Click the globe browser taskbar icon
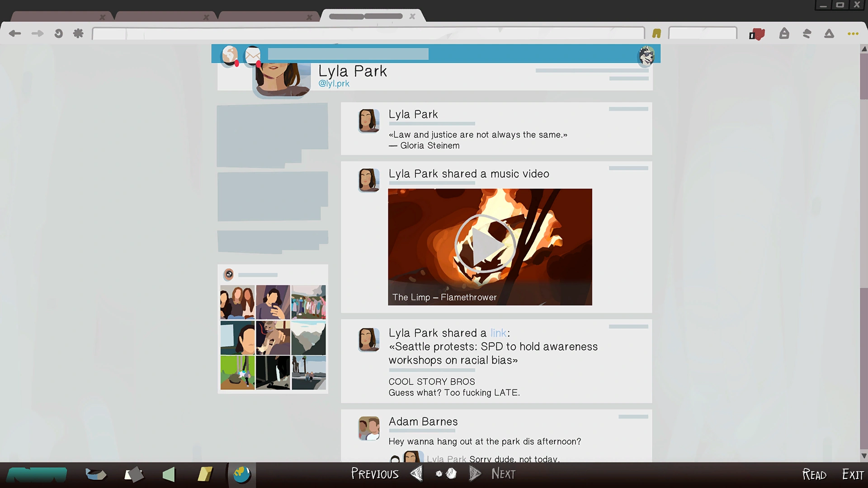Screen dimensions: 868x488 tap(242, 474)
